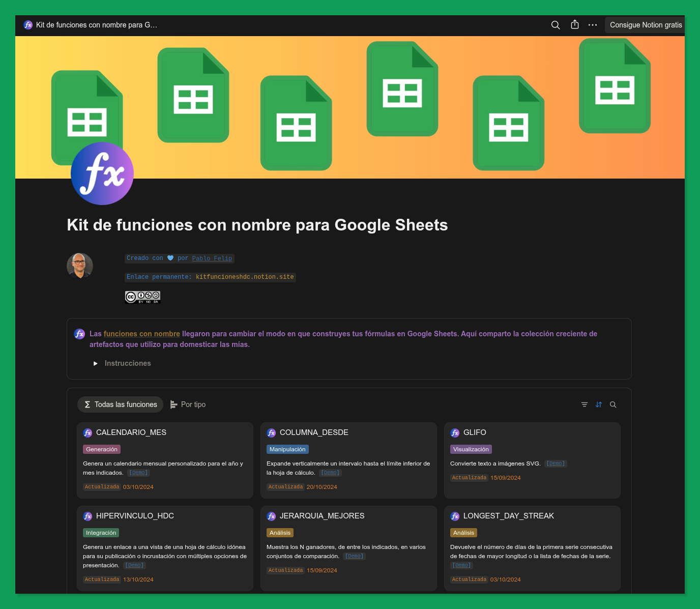Click the fx icon on HIPERVINCULO_HDC card
Viewport: 700px width, 609px height.
click(87, 516)
